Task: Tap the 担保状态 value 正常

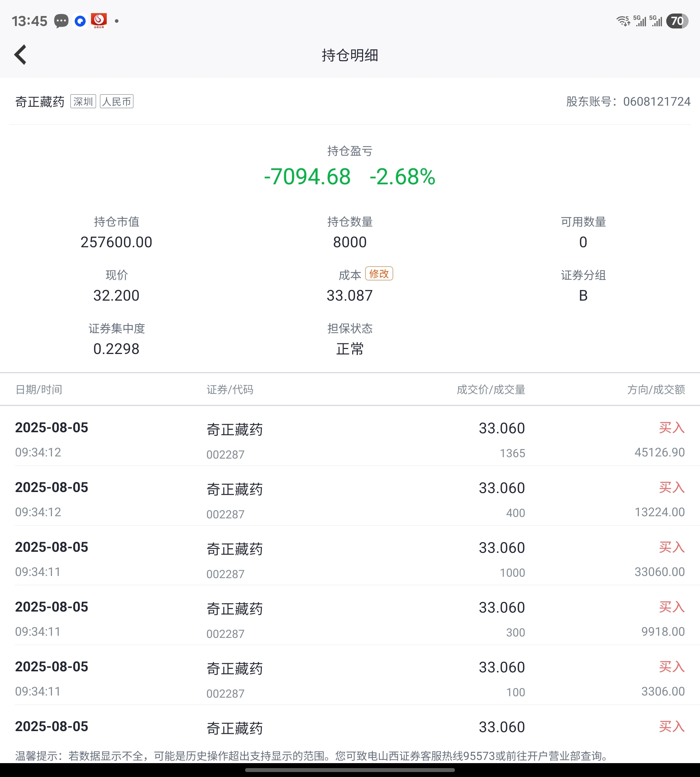Action: [x=350, y=349]
